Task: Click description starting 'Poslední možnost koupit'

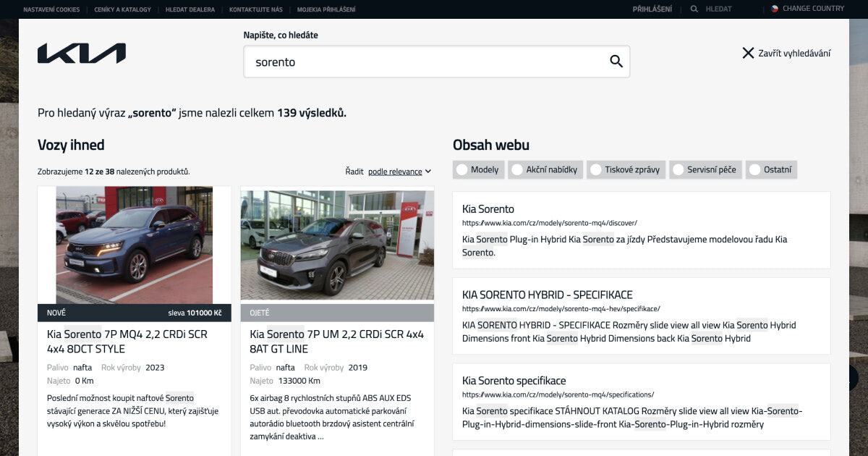Action: pos(133,410)
